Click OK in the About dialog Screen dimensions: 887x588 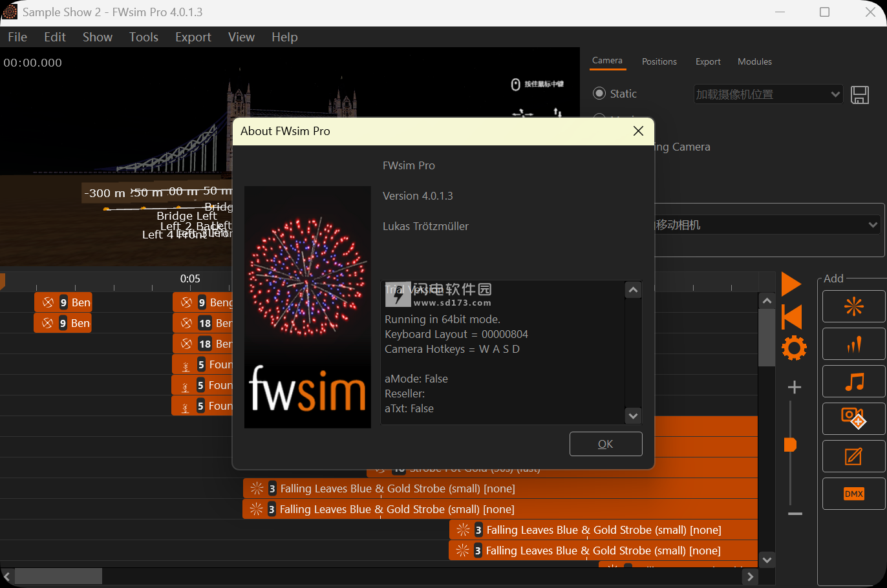pyautogui.click(x=606, y=444)
